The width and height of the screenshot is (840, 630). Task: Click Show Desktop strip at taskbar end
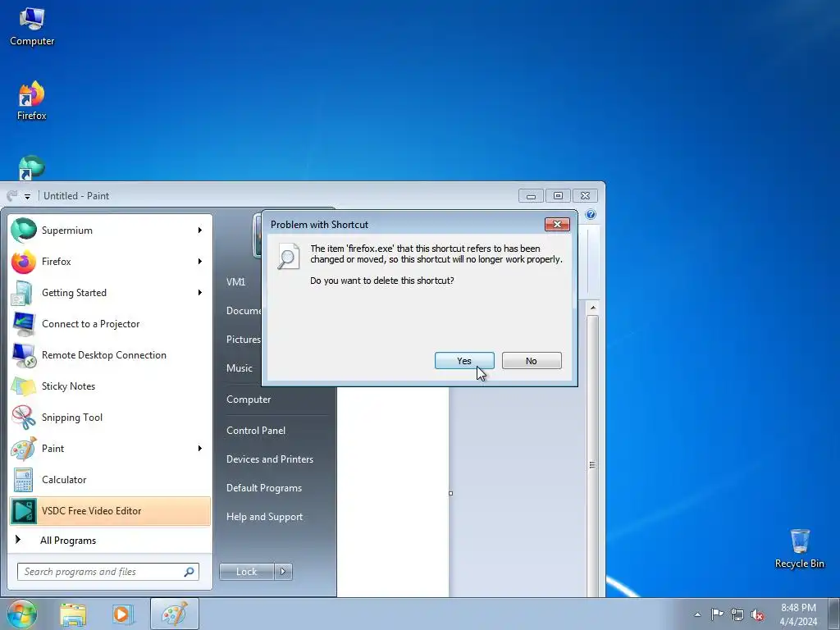pyautogui.click(x=834, y=614)
